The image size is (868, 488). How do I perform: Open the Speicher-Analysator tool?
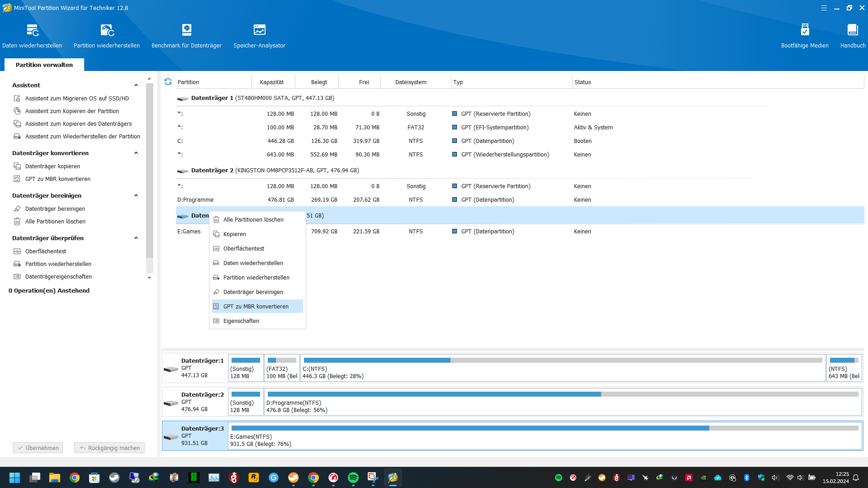[259, 36]
